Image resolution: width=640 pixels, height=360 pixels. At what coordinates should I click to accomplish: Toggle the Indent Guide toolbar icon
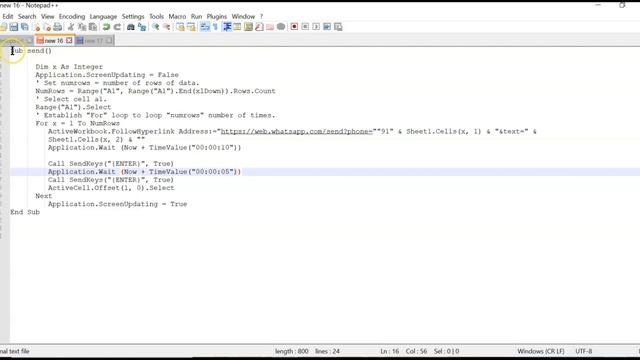(x=227, y=27)
